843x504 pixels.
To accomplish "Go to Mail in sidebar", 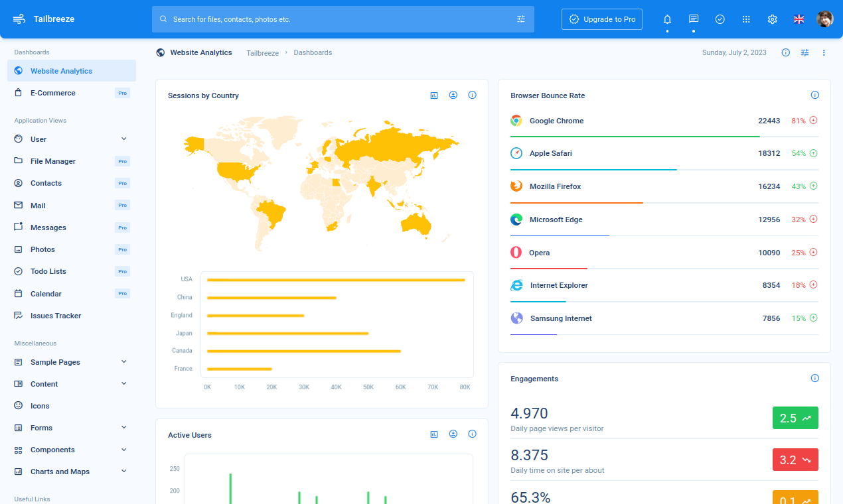I will click(x=72, y=206).
